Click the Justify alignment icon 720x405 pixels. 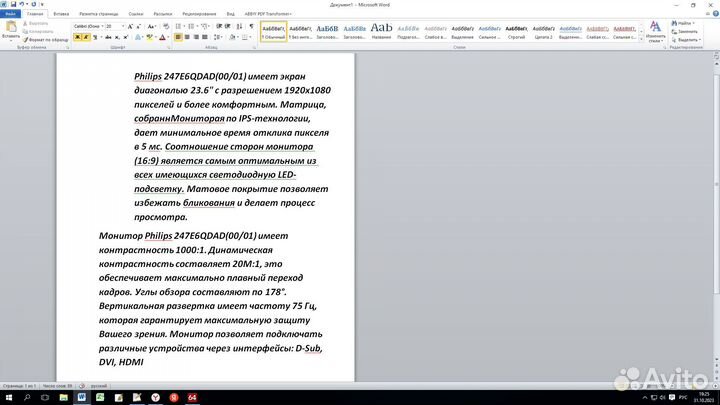pyautogui.click(x=204, y=37)
